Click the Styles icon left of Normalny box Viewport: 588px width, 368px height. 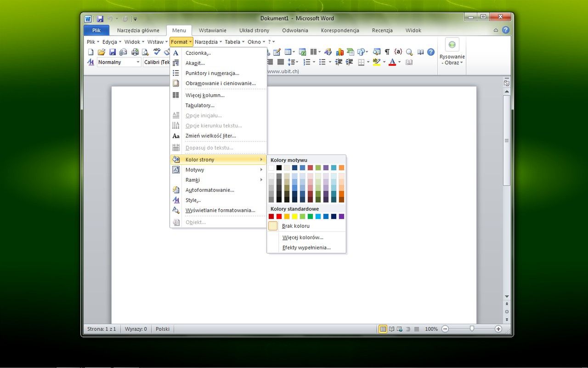pos(90,62)
